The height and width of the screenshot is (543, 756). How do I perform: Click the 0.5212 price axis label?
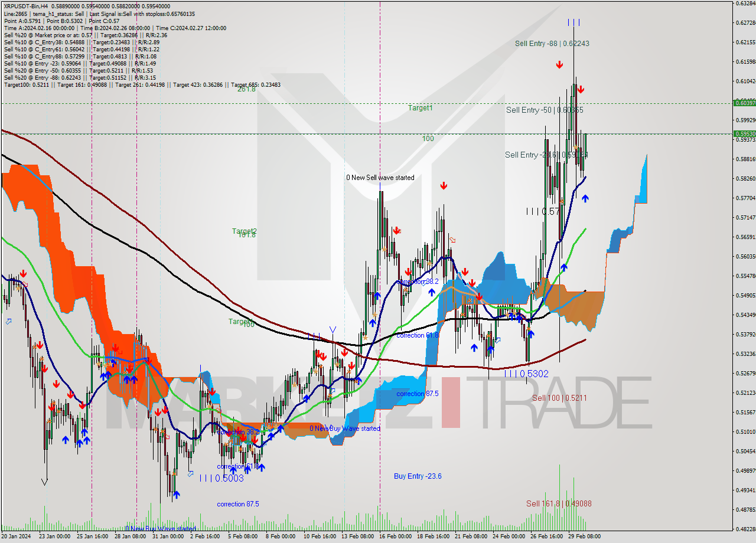click(745, 393)
